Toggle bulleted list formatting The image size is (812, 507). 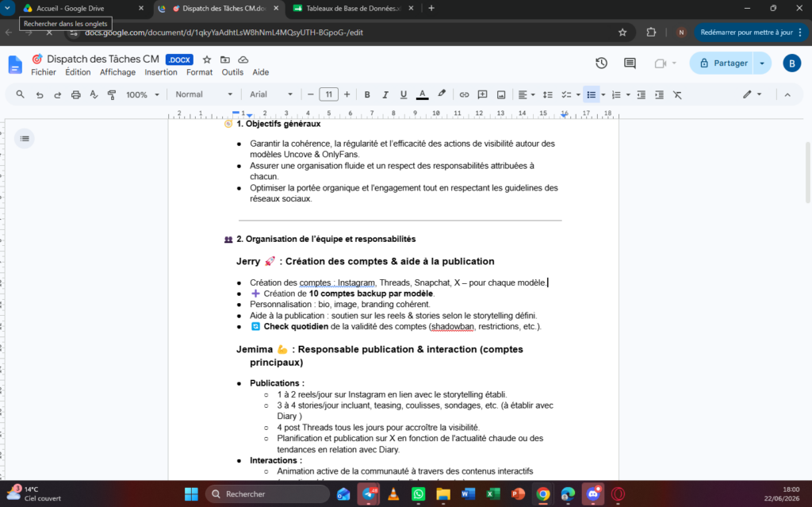click(591, 95)
